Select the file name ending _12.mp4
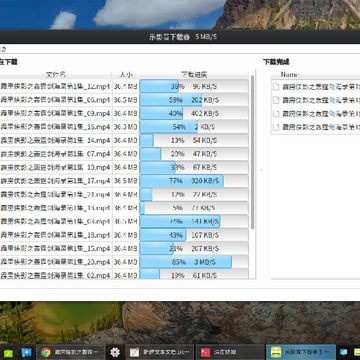This screenshot has height=360, width=360. click(55, 86)
